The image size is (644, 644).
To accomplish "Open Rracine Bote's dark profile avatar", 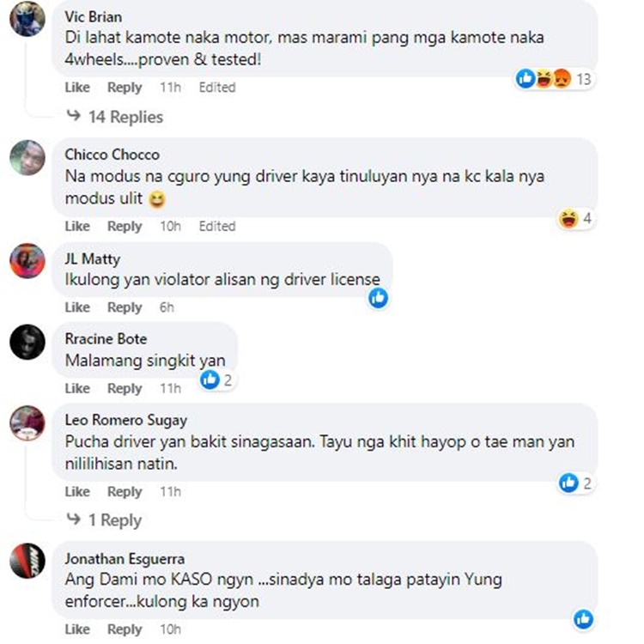I will 27,342.
